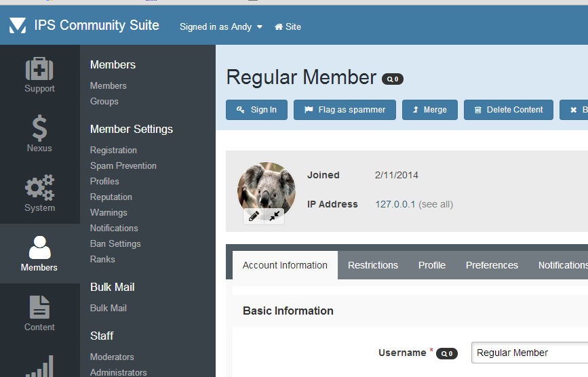Click the Sign In button
The image size is (588, 377).
pos(256,110)
